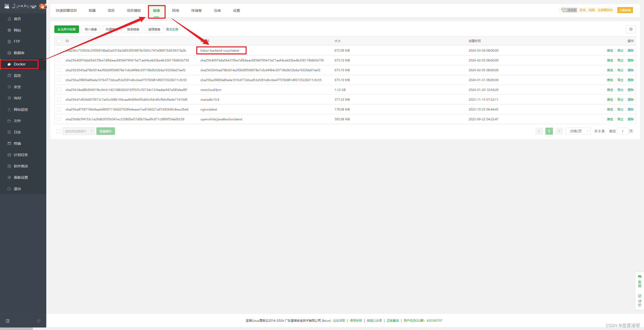Open the 请选择批量操作 dropdown

79,131
